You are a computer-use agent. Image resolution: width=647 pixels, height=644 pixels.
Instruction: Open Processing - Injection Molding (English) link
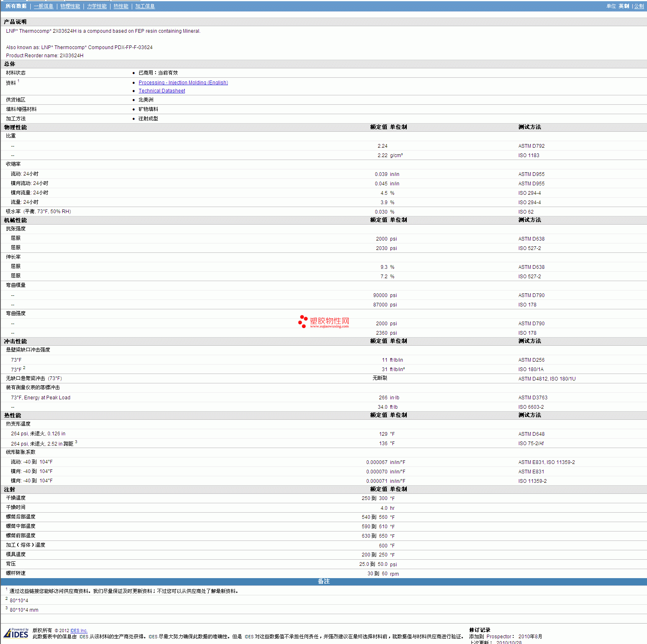point(183,83)
